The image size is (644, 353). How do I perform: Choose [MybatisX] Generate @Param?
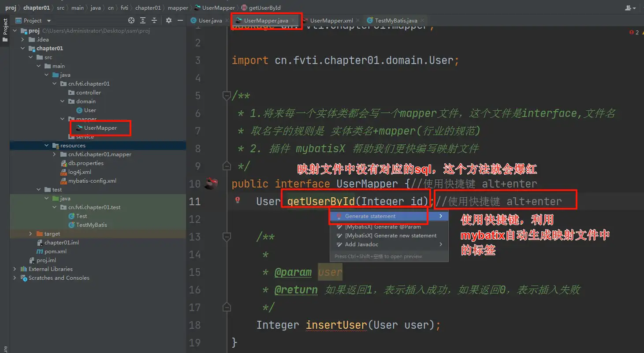coord(389,226)
